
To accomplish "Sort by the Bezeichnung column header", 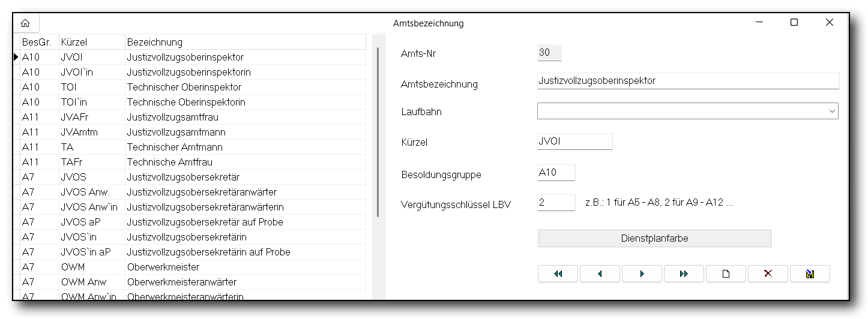I will pos(245,42).
